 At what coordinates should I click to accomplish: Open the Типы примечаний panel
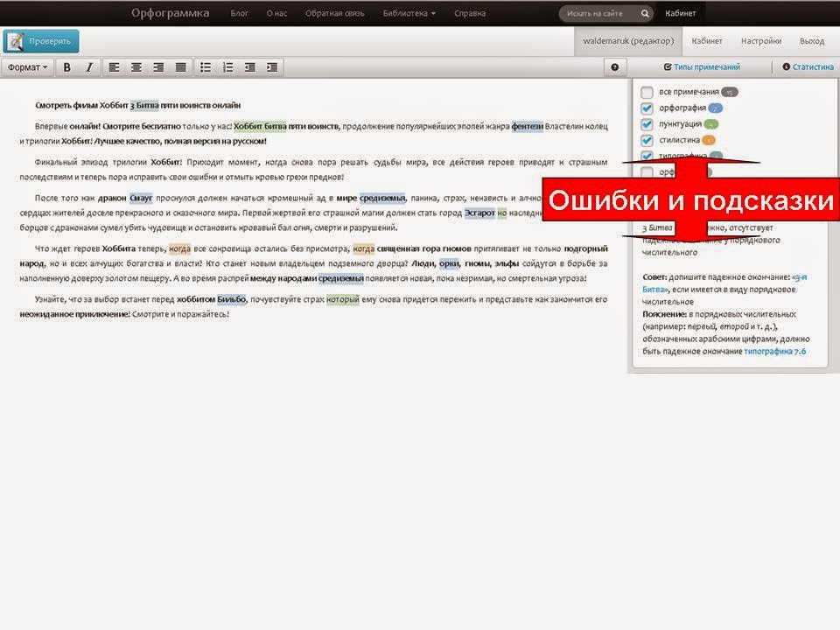[702, 67]
